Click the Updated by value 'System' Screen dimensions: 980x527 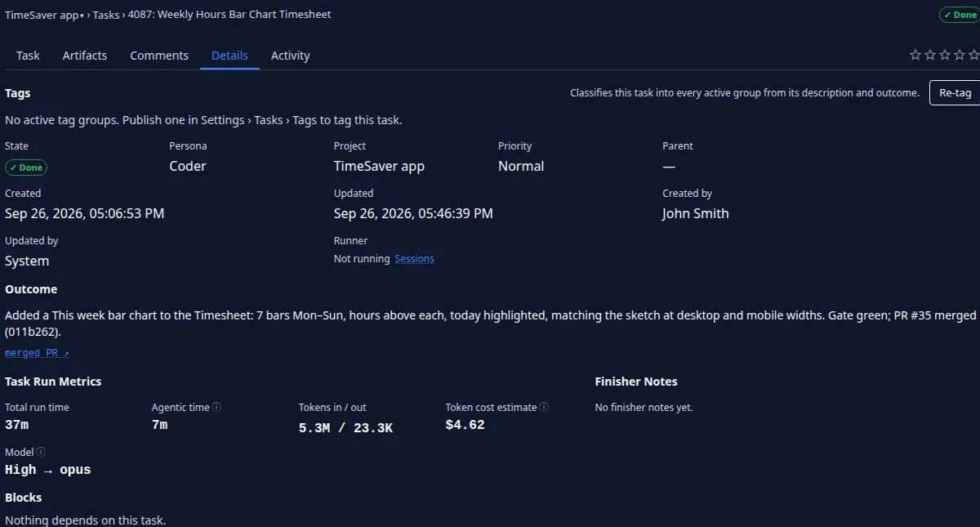(27, 261)
